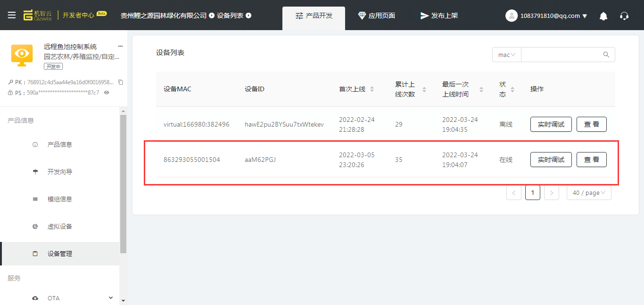Screen dimensions: 644x305
Task: Open the product more options ellipsis
Action: click(x=120, y=47)
